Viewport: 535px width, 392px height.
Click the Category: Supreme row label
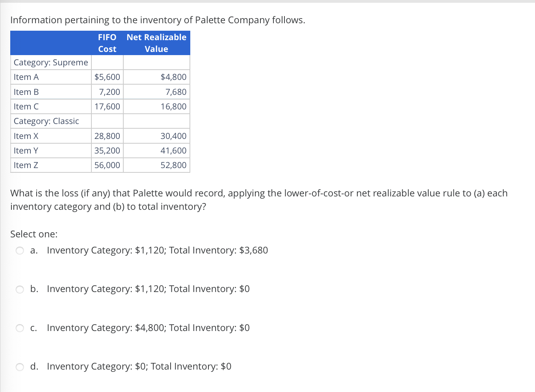[50, 62]
